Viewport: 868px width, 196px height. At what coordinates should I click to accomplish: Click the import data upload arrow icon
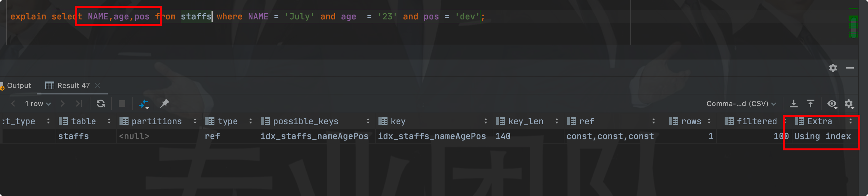[x=811, y=103]
